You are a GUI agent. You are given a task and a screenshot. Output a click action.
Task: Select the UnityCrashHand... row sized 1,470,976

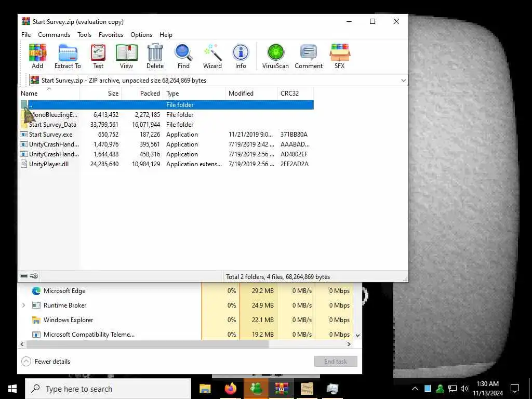pos(167,144)
